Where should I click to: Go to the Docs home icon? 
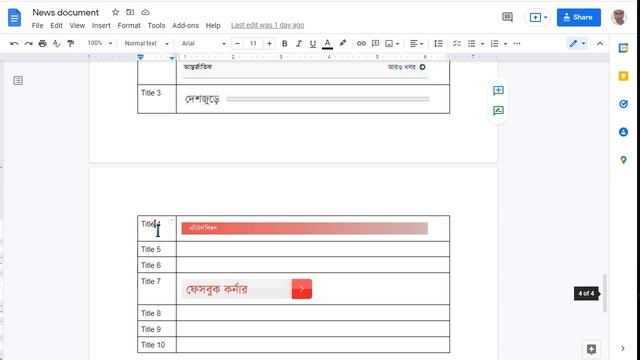[x=15, y=18]
